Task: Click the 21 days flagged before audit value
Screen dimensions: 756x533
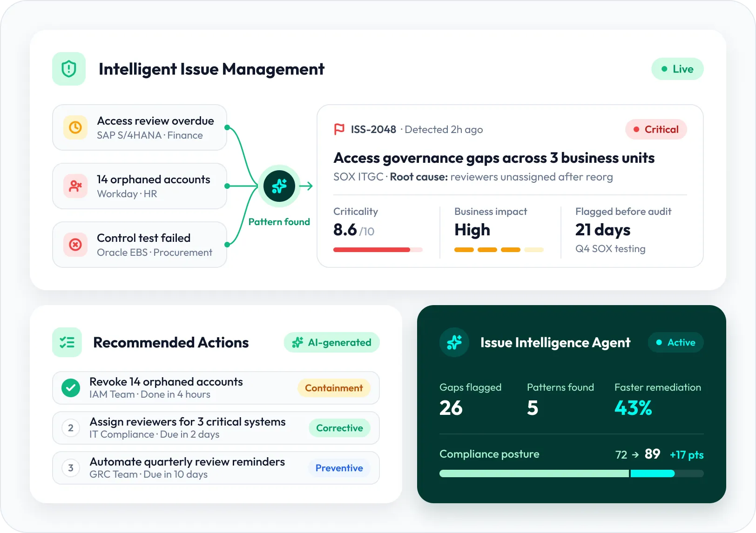Action: click(x=603, y=230)
